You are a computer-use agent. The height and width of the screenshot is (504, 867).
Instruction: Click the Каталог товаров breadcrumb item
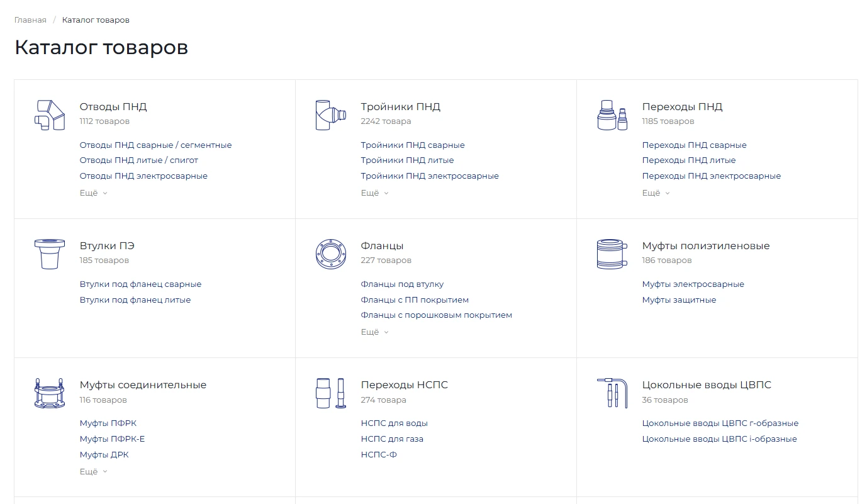click(96, 20)
